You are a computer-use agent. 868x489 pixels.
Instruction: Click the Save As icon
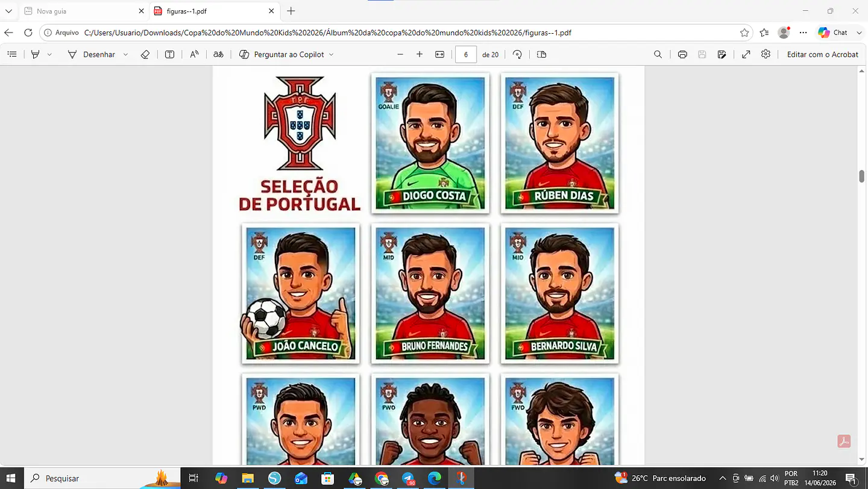pyautogui.click(x=722, y=54)
